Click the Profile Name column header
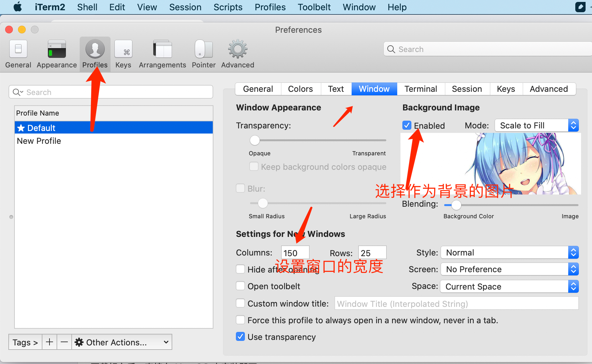This screenshot has height=364, width=592. [114, 113]
